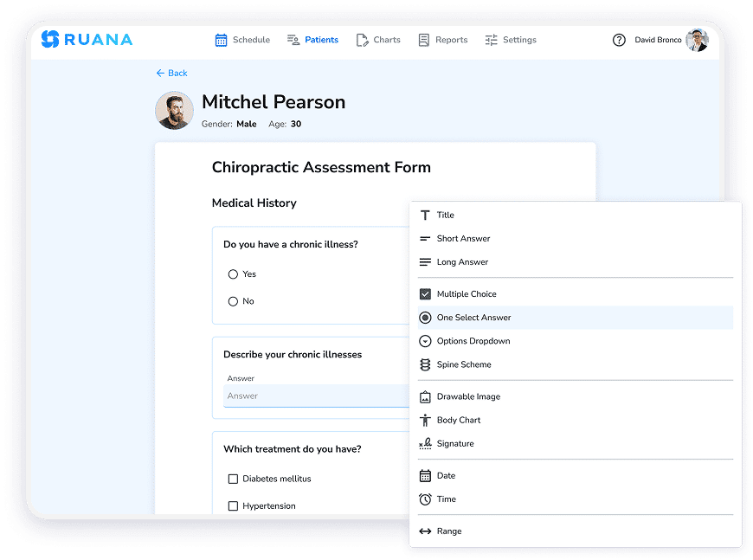The height and width of the screenshot is (560, 753).
Task: Click the Body Chart figure icon
Action: coord(425,421)
